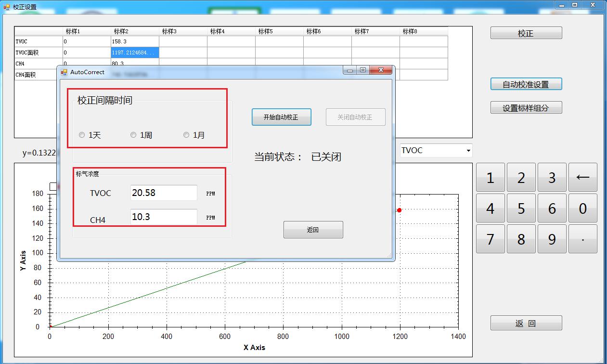Click the CH4 concentration input field

(x=163, y=217)
